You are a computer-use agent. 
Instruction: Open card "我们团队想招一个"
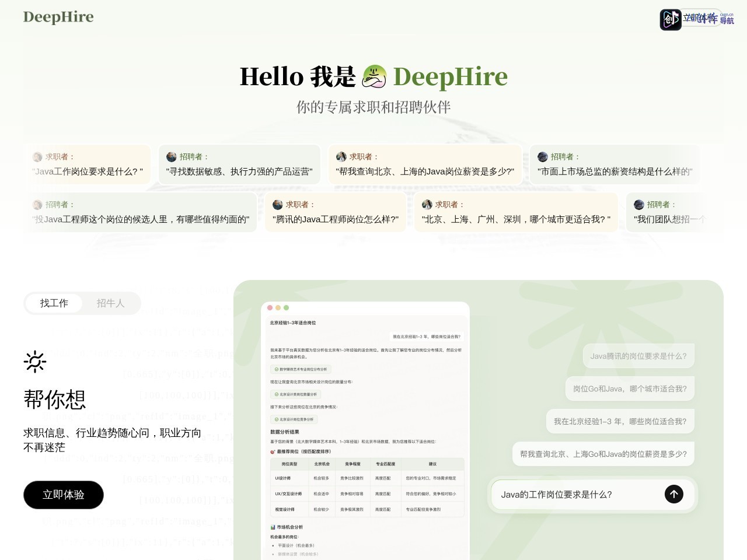(x=674, y=212)
